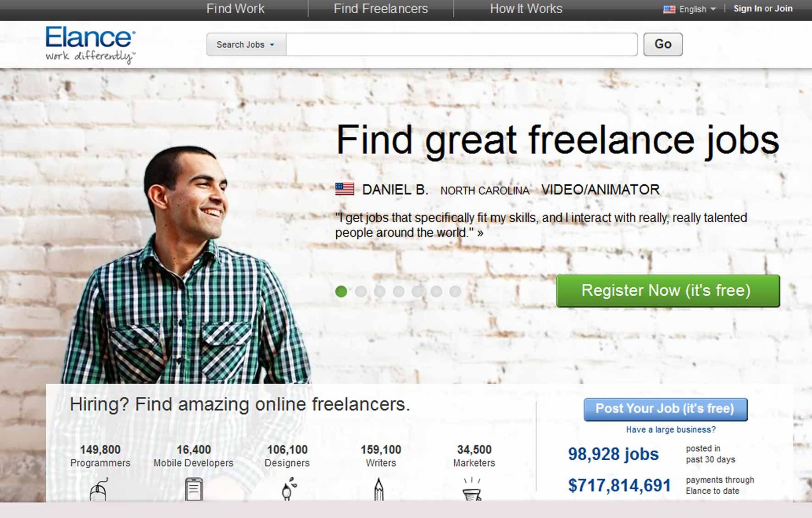Image resolution: width=812 pixels, height=518 pixels.
Task: Open the Find Freelancers menu
Action: pos(381,9)
